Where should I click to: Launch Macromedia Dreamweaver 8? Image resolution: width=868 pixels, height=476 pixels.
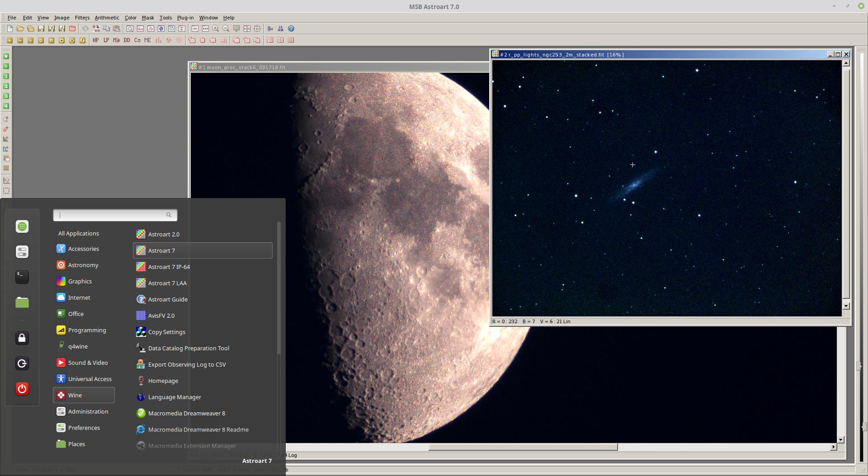pyautogui.click(x=203, y=413)
